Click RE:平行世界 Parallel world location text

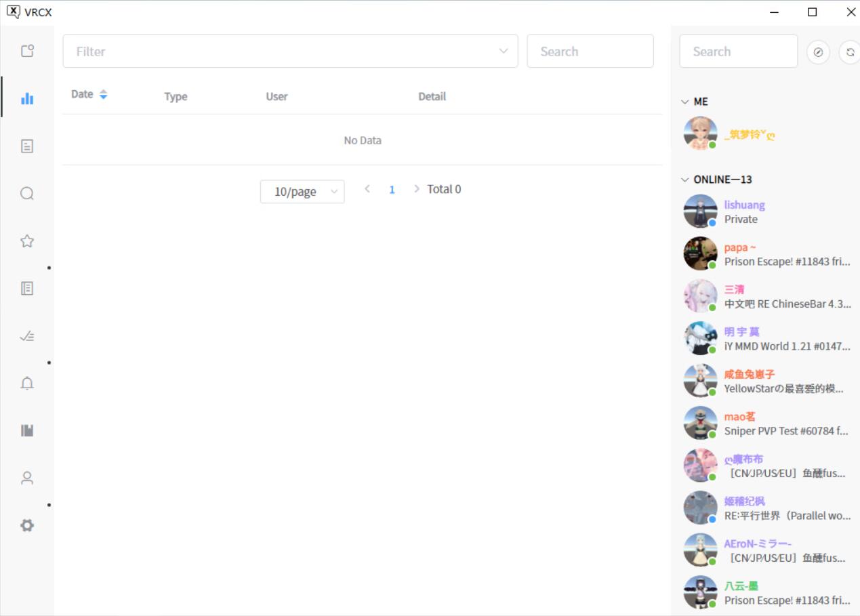pos(787,516)
